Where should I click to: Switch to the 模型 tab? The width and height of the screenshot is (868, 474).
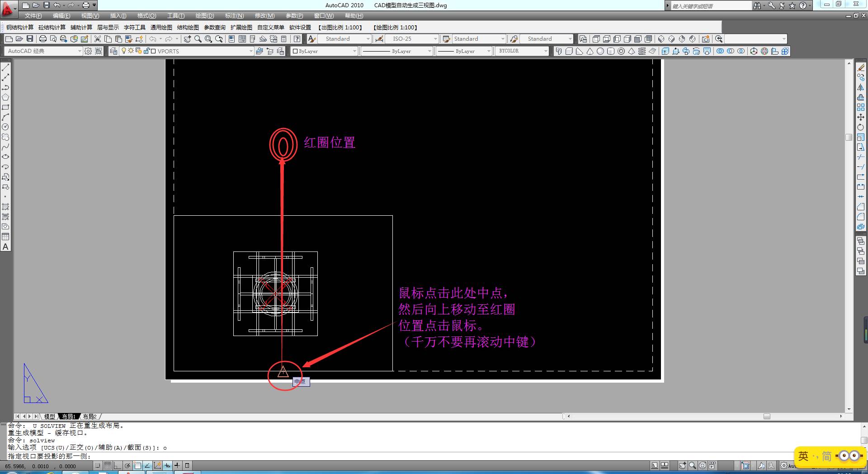[49, 417]
